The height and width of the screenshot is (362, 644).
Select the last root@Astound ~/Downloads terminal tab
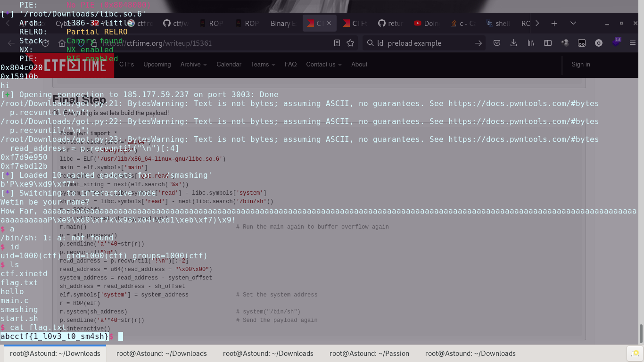click(x=470, y=353)
